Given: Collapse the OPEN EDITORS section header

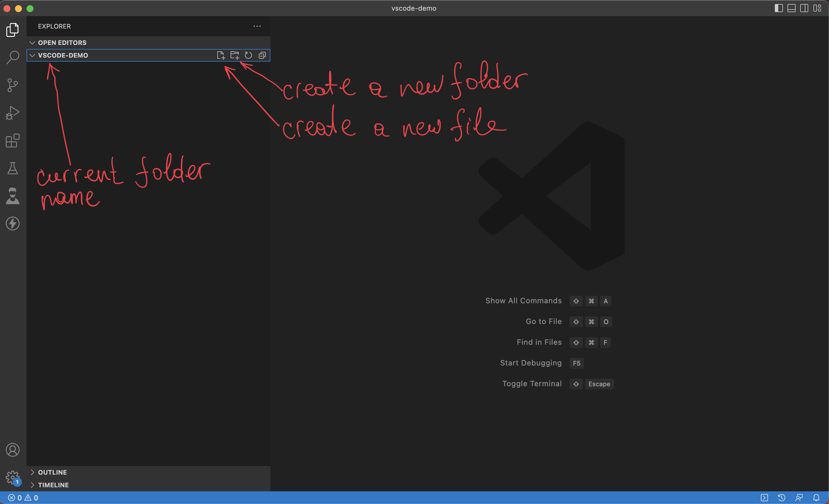Looking at the screenshot, I should [x=32, y=42].
